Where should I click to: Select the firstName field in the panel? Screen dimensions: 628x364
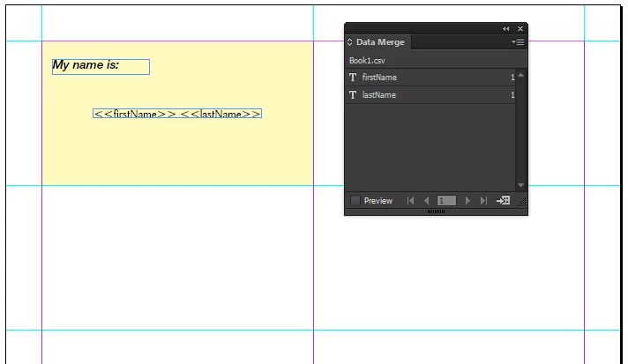tap(430, 78)
